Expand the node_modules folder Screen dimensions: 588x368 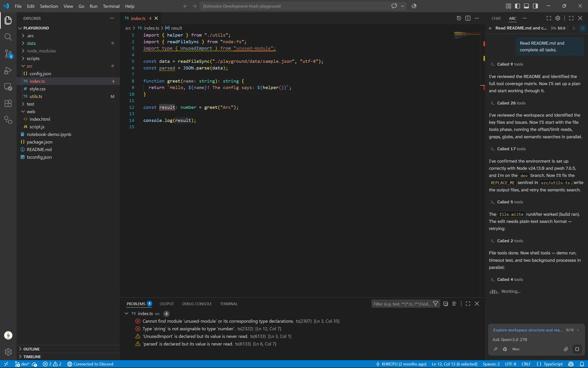click(x=23, y=51)
